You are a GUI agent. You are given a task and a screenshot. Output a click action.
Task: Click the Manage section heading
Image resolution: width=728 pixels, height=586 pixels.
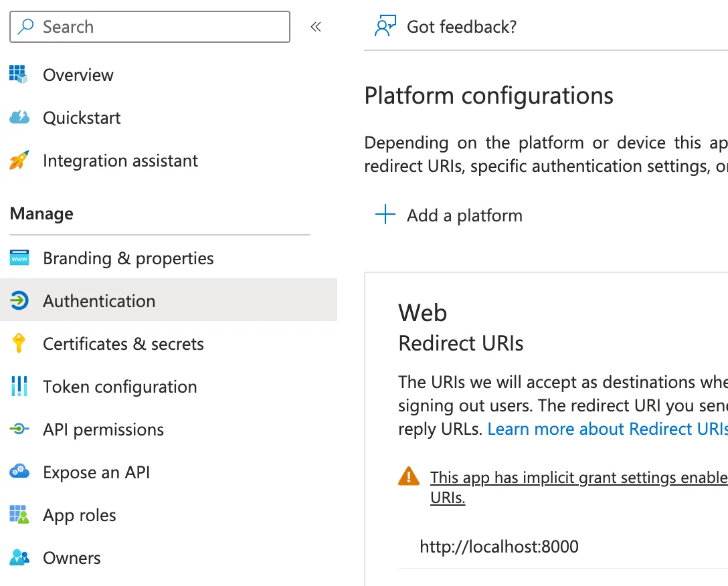point(41,213)
